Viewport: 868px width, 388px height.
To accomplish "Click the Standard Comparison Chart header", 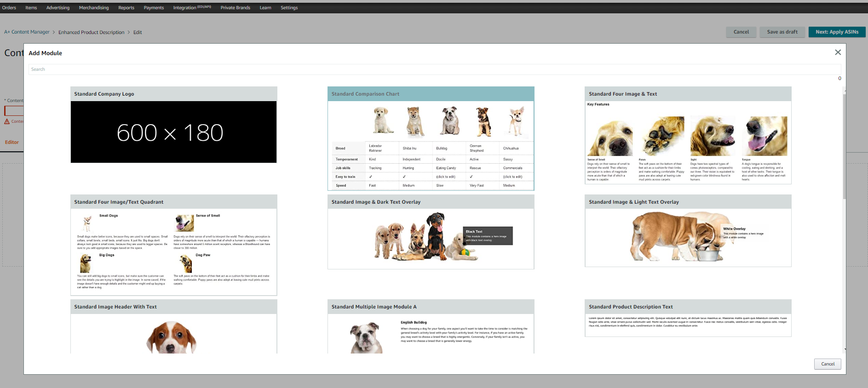I will tap(431, 94).
